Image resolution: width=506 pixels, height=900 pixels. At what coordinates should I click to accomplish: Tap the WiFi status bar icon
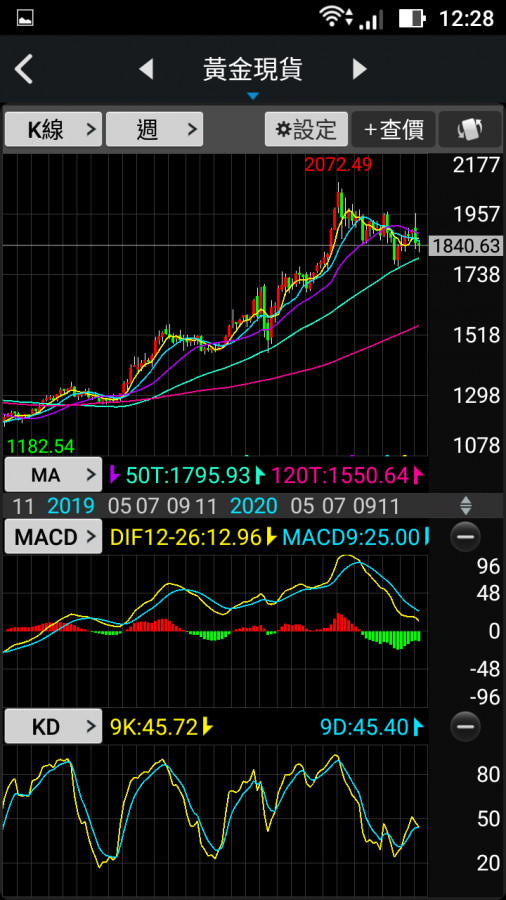pyautogui.click(x=330, y=18)
